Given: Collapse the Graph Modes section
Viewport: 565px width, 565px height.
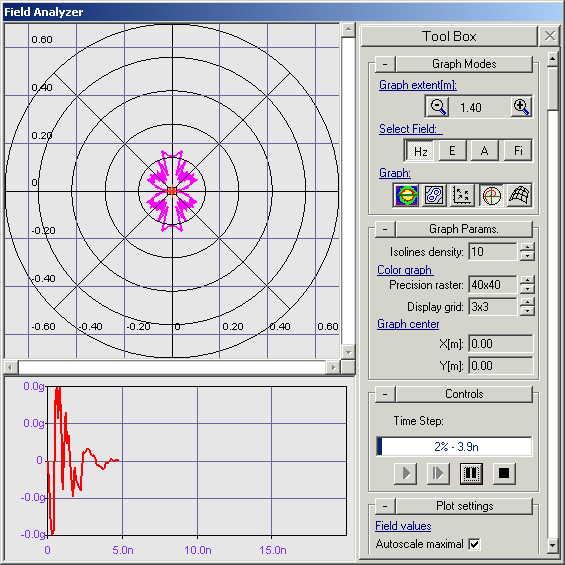Looking at the screenshot, I should coord(385,64).
